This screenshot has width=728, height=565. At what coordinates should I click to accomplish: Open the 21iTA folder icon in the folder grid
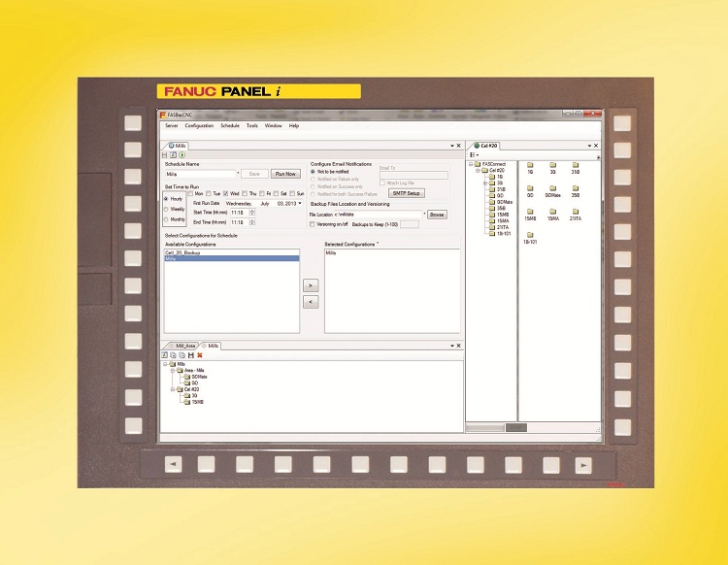576,212
